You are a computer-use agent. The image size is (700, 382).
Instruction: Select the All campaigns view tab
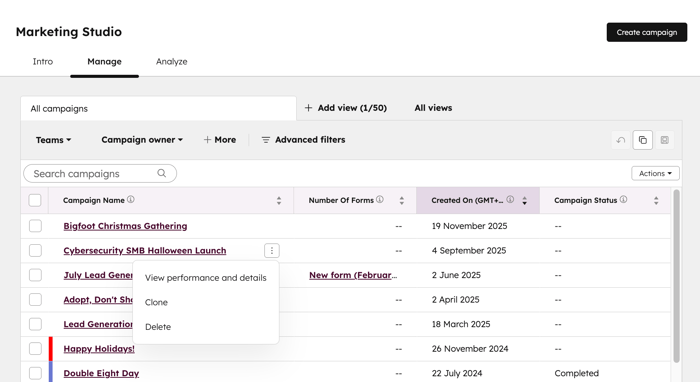(158, 108)
